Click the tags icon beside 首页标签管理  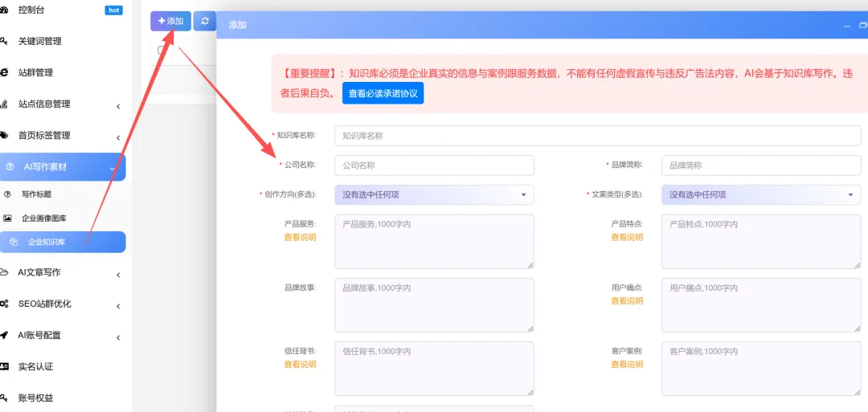[x=4, y=136]
